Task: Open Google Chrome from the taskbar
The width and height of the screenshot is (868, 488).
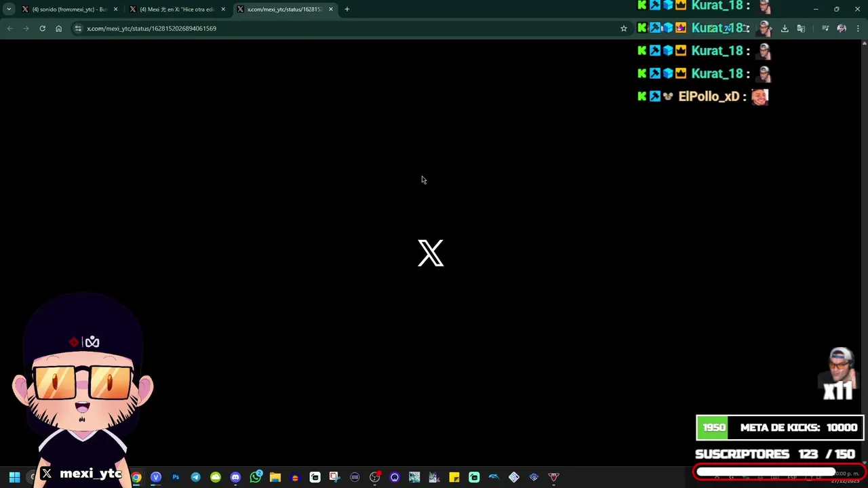Action: pos(136,477)
